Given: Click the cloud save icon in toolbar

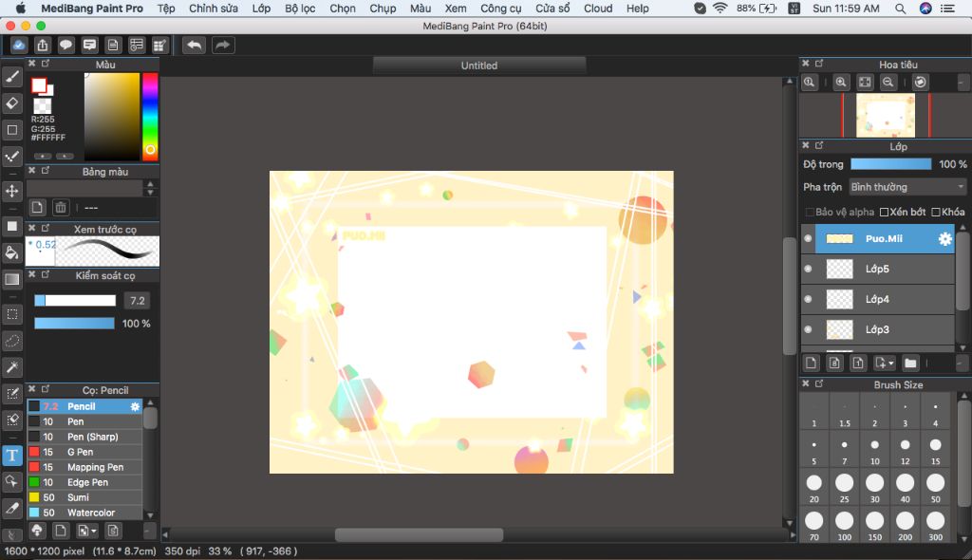Looking at the screenshot, I should click(19, 45).
